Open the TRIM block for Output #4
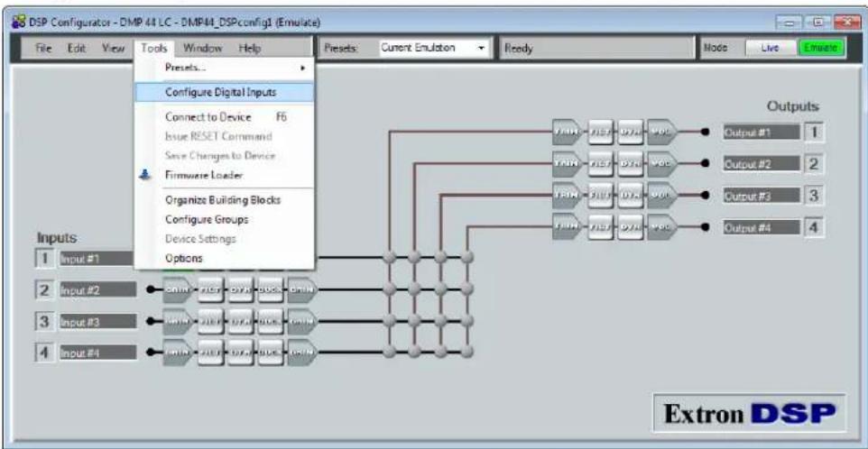Screen dimensions: 868x449 568,226
